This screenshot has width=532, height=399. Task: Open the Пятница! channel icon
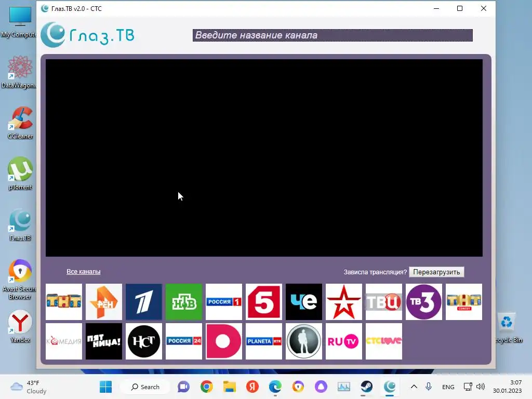pyautogui.click(x=104, y=341)
